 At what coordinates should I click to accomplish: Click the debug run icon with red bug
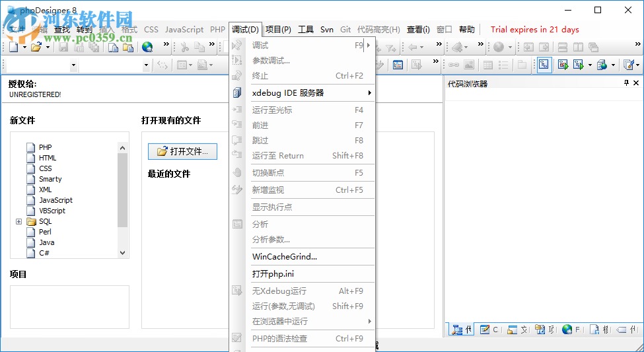tap(563, 65)
